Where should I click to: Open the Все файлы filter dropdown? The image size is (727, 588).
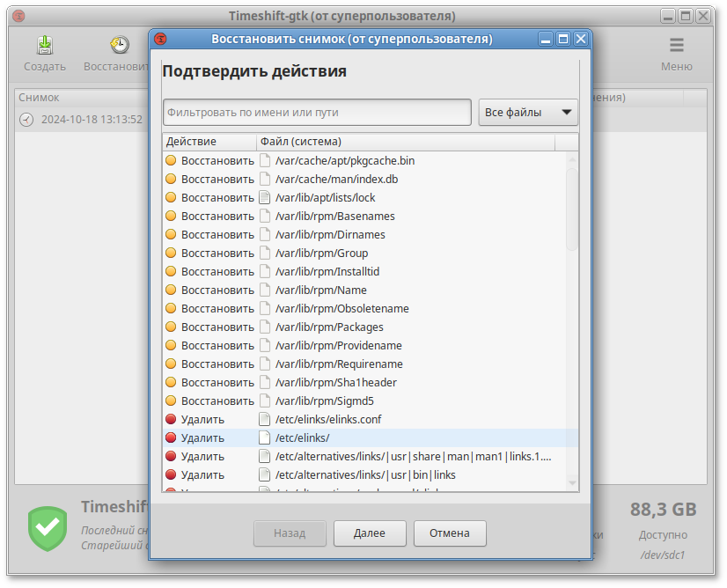tap(527, 111)
